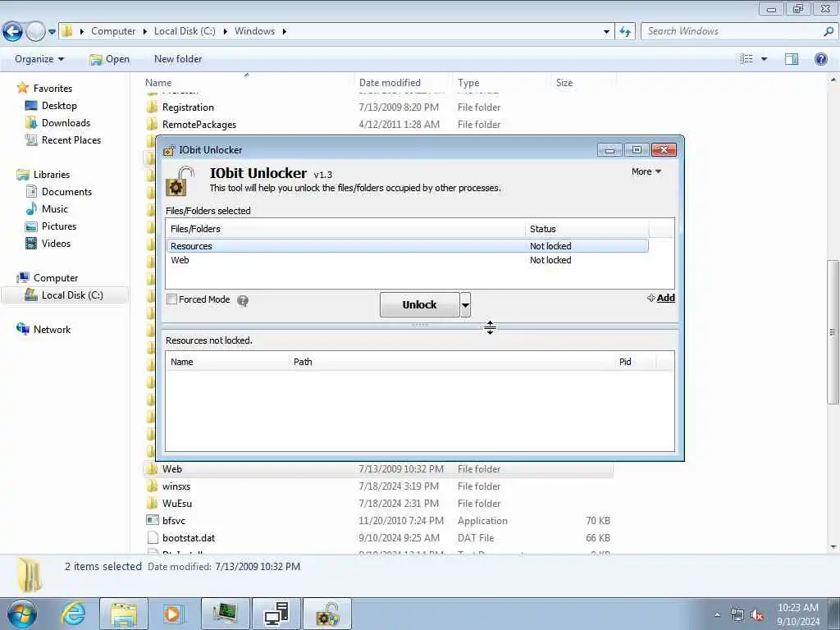840x630 pixels.
Task: Click the IObit Unlocker title bar icon
Action: (169, 151)
